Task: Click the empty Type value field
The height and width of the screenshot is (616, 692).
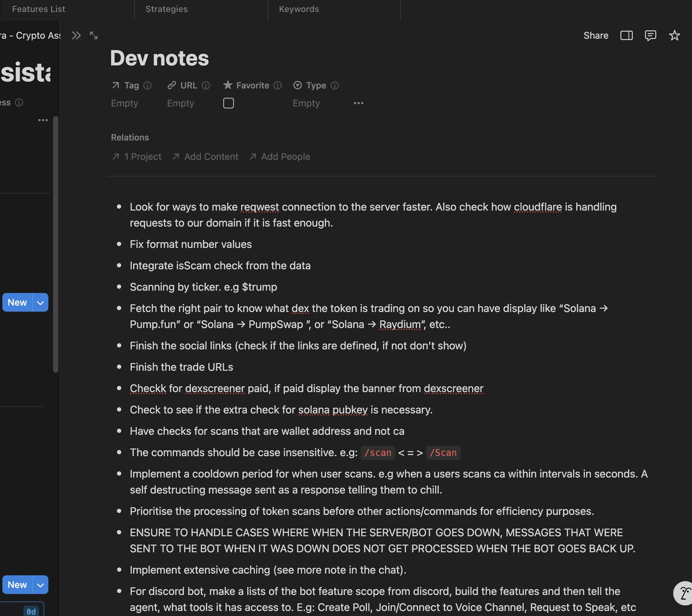Action: coord(306,103)
